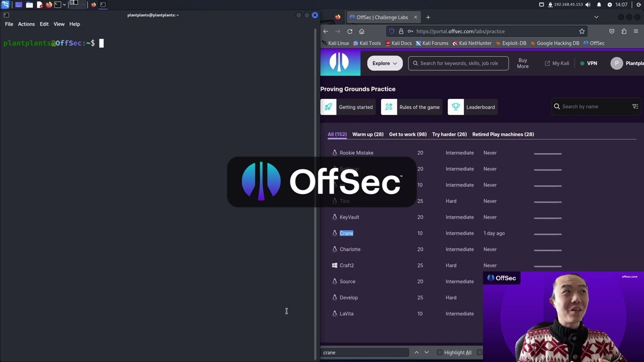Open the Actions menu in terminal
Image resolution: width=644 pixels, height=362 pixels.
pos(26,24)
